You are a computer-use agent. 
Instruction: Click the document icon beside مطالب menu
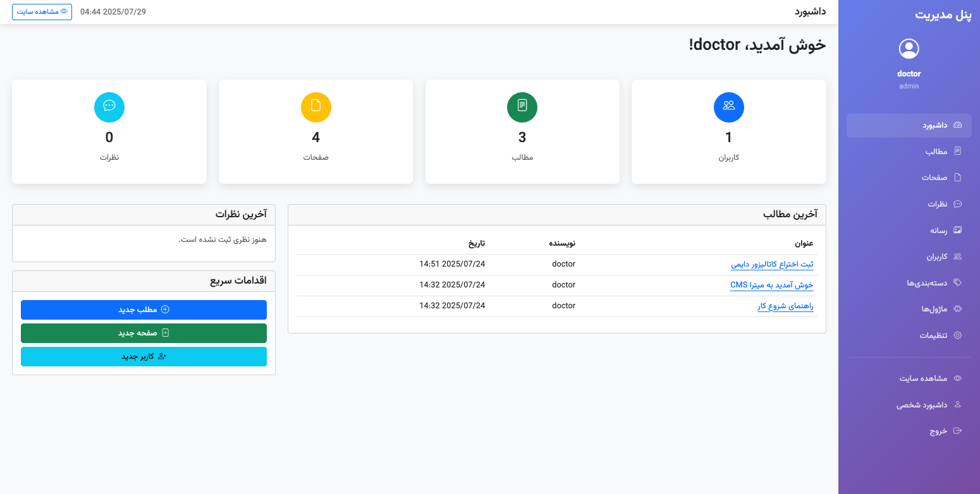957,151
